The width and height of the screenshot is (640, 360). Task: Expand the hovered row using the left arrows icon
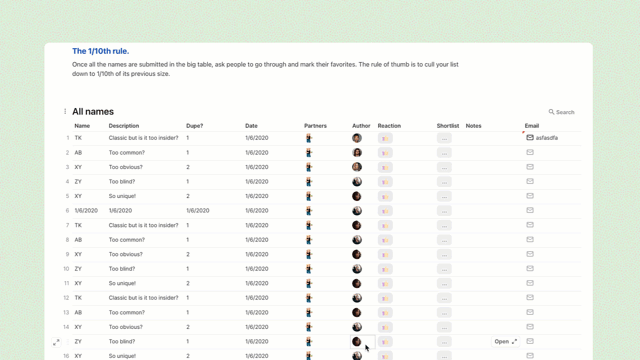pos(56,342)
